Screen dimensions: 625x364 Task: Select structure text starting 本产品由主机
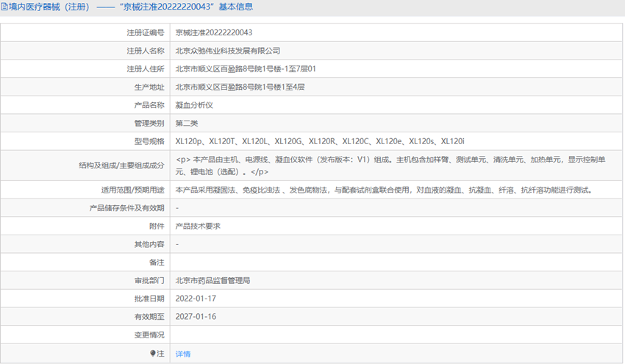390,165
